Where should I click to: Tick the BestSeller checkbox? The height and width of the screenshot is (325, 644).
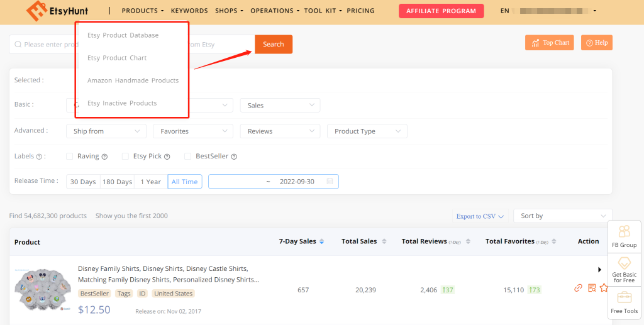coord(187,157)
